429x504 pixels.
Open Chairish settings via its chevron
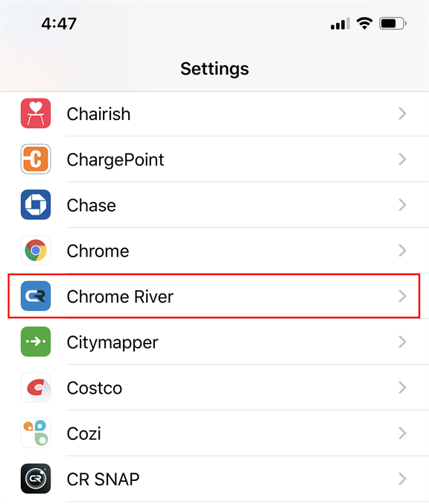[x=402, y=113]
